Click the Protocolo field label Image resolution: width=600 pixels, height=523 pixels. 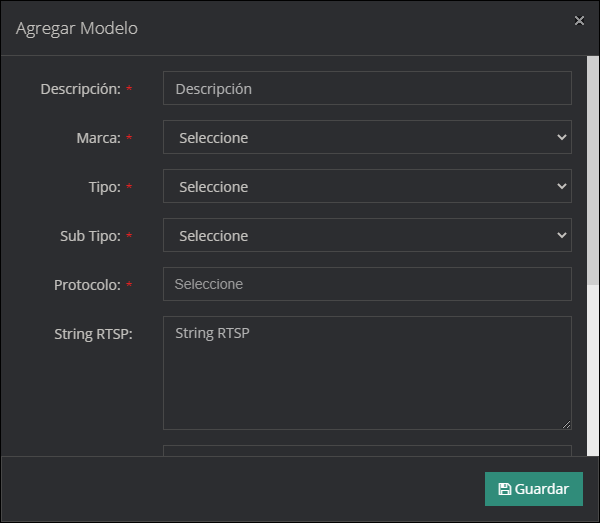87,285
